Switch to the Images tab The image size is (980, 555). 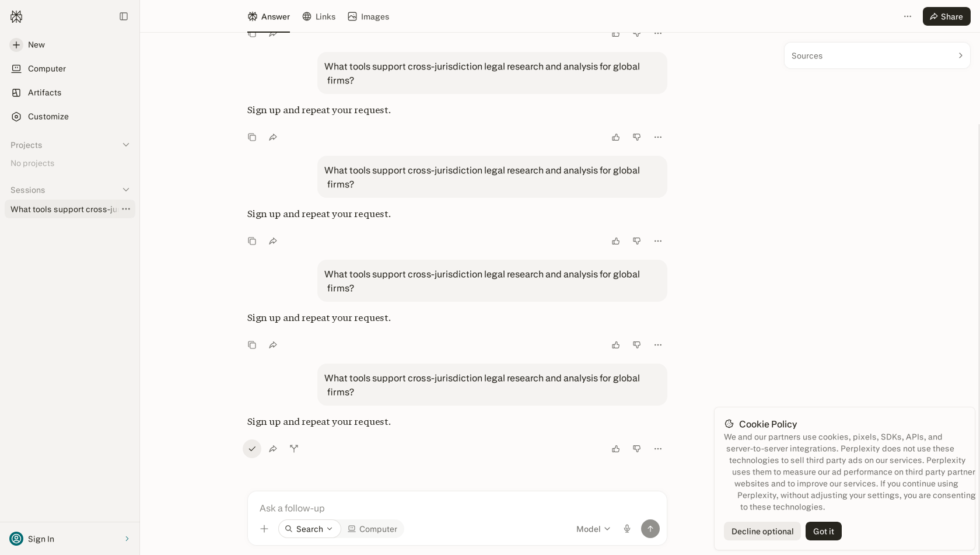[369, 16]
